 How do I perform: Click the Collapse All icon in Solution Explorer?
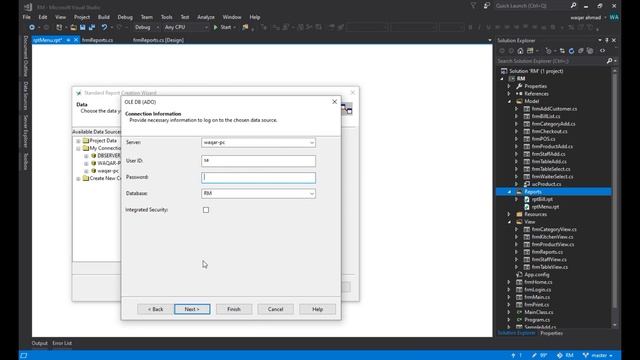[x=580, y=51]
